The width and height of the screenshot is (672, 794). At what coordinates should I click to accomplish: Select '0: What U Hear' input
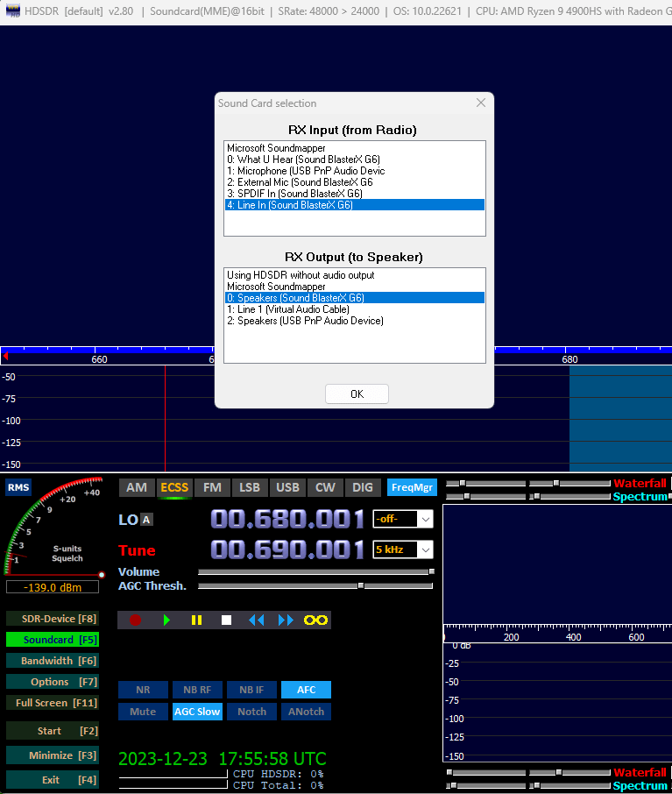(x=355, y=160)
